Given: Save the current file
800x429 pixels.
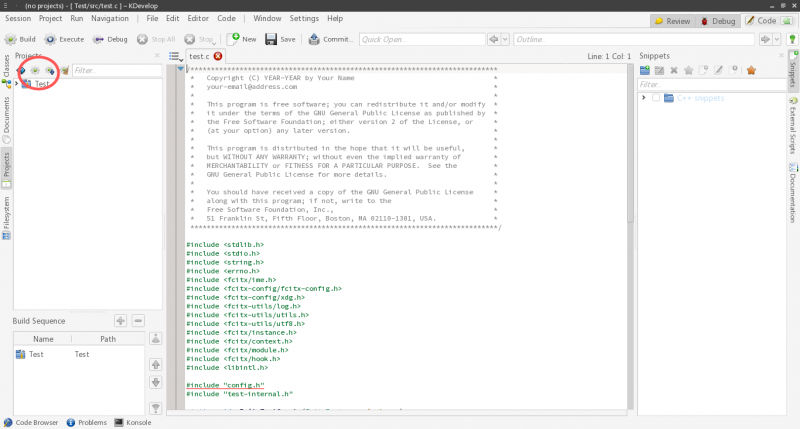Looking at the screenshot, I should click(280, 39).
